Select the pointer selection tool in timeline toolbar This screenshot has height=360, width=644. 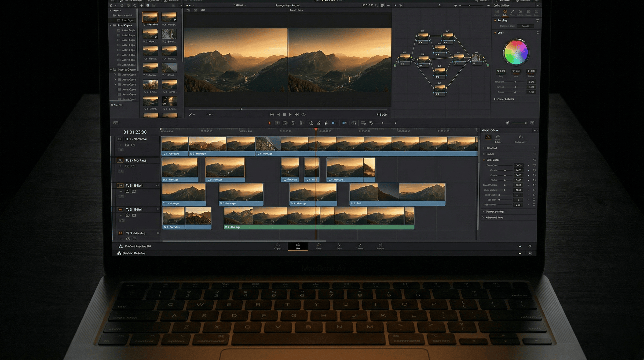point(270,123)
